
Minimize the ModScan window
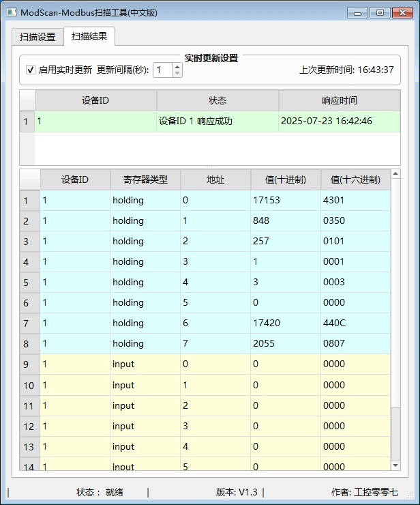coord(357,13)
